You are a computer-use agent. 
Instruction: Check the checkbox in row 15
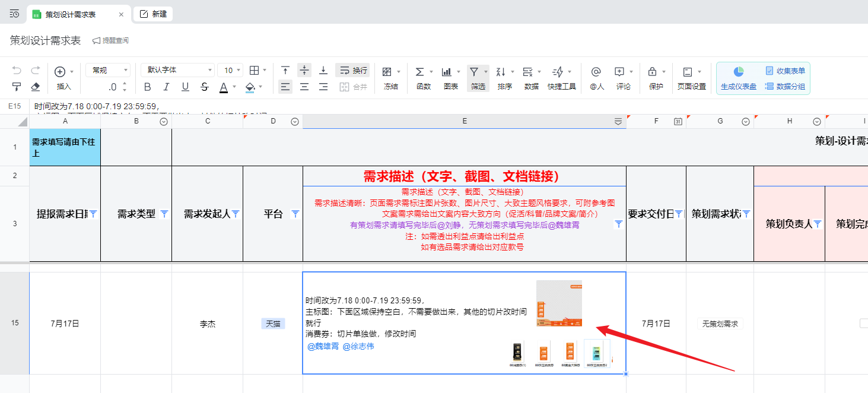[863, 324]
